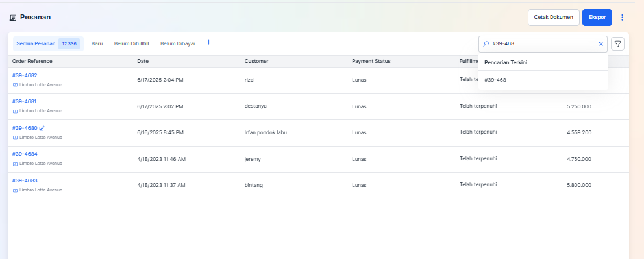Open the Belum Difullfill tab
The image size is (644, 259).
coord(131,43)
